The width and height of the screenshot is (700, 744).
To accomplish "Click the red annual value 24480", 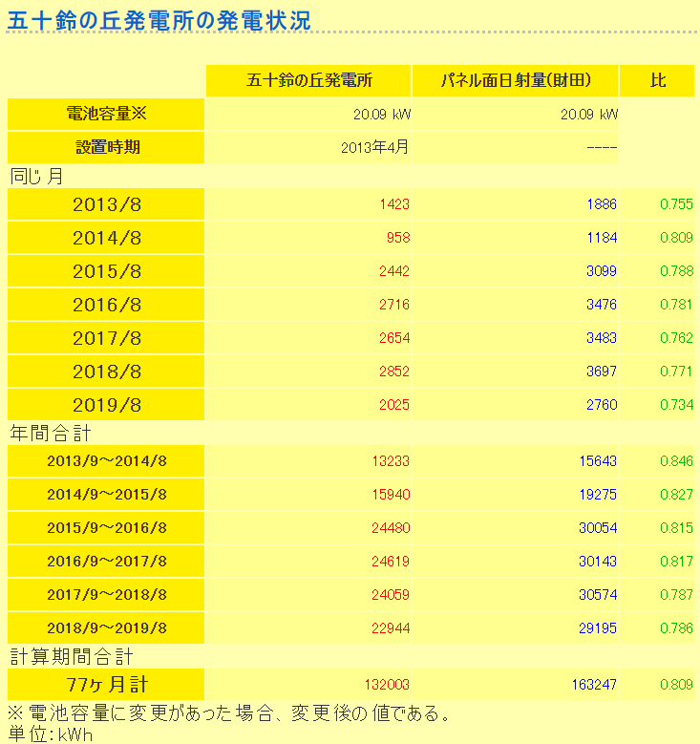I will [x=391, y=528].
